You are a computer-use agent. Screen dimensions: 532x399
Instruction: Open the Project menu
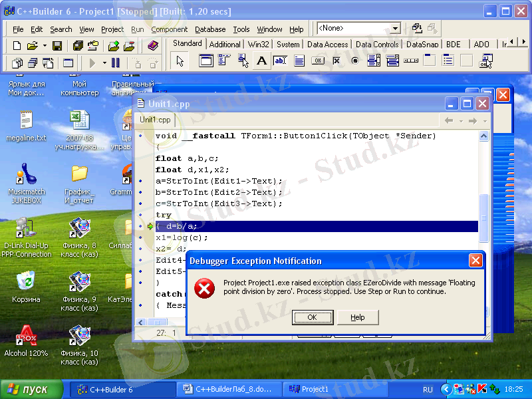click(112, 29)
